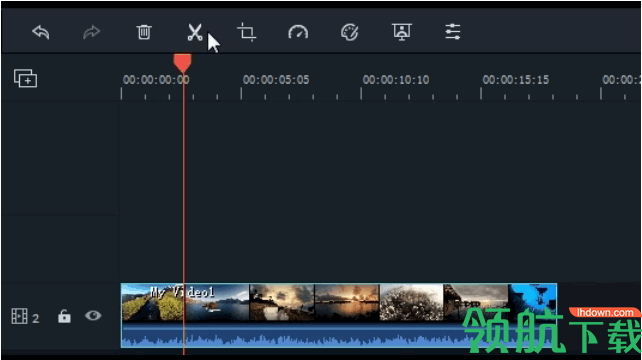Click the green screen portrait icon

pyautogui.click(x=402, y=32)
